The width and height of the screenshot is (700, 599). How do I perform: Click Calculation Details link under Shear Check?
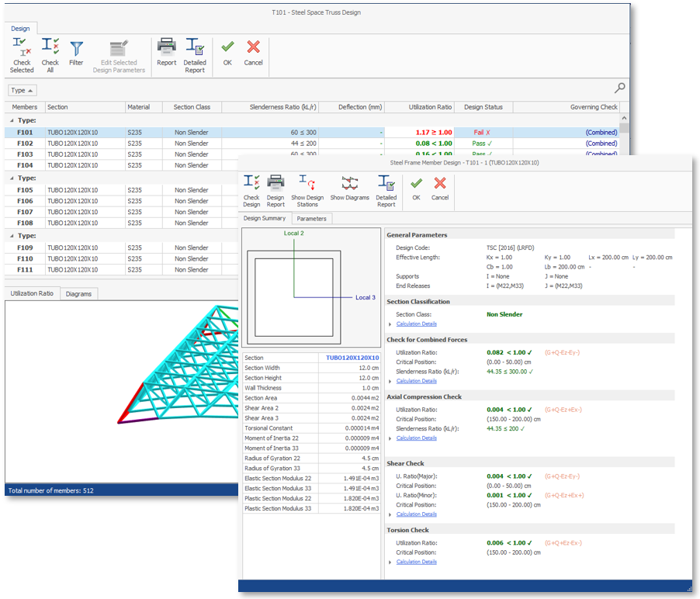(x=416, y=514)
